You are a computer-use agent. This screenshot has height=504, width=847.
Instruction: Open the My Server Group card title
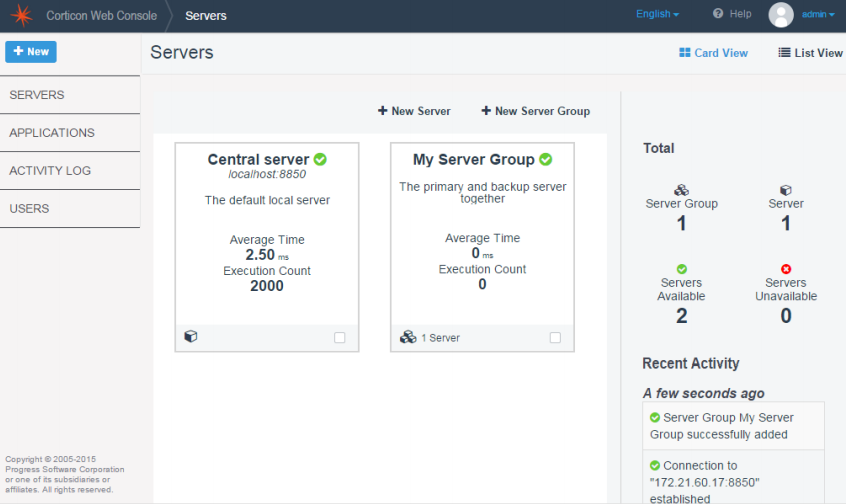coord(474,159)
